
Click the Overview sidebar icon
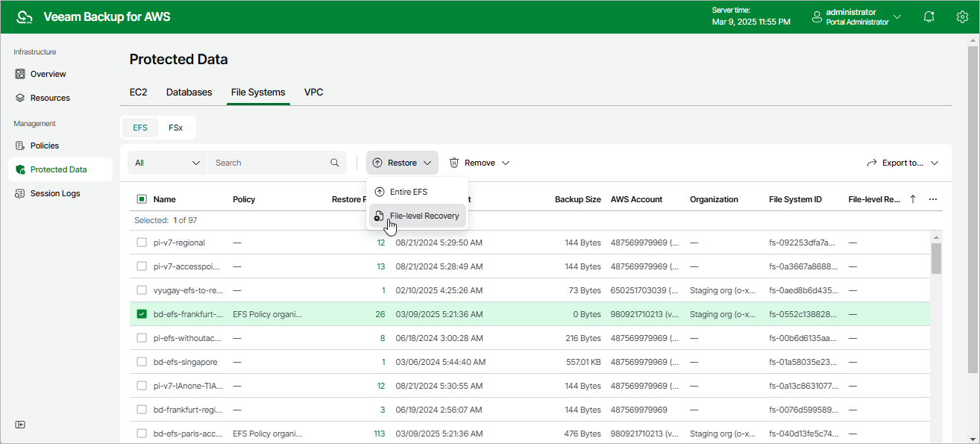(x=21, y=74)
